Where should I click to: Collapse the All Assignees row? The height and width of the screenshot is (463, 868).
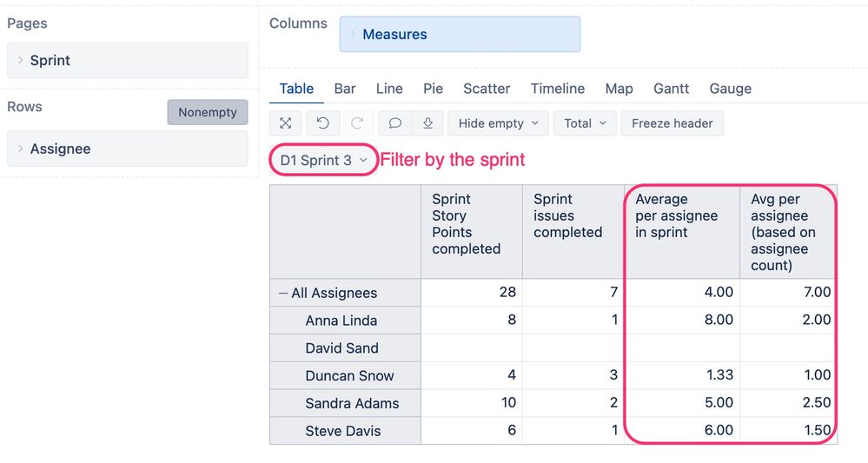pos(283,293)
